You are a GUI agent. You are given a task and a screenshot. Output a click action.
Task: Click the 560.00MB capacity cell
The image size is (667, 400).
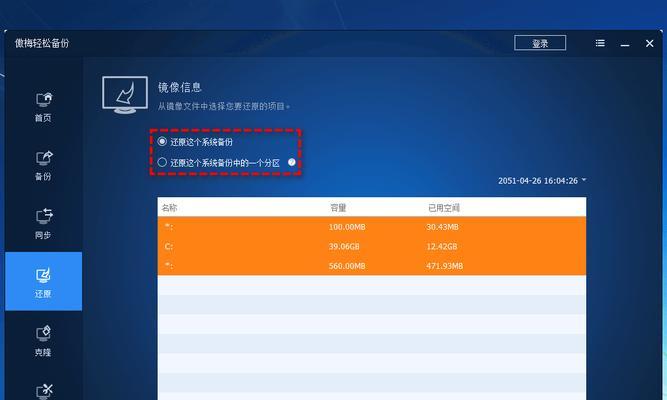[347, 266]
